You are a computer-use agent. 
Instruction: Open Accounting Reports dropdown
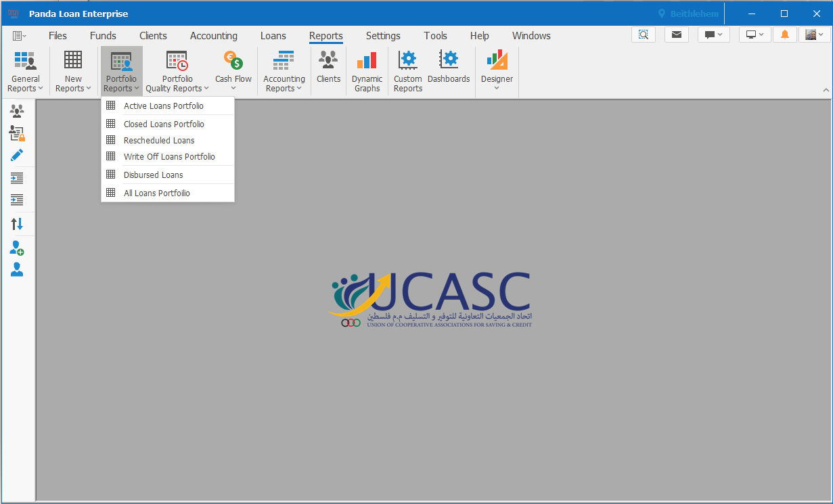pyautogui.click(x=284, y=71)
